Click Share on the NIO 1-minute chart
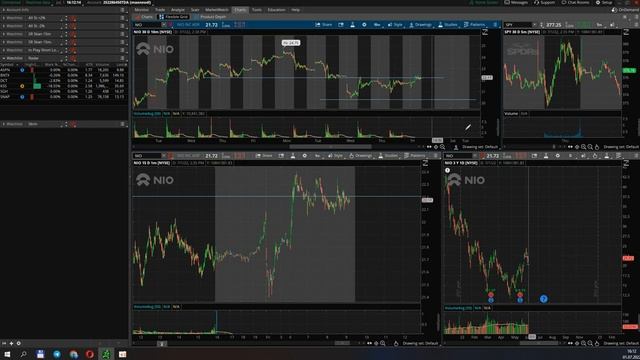Viewport: 640px width, 360px height. 264,156
